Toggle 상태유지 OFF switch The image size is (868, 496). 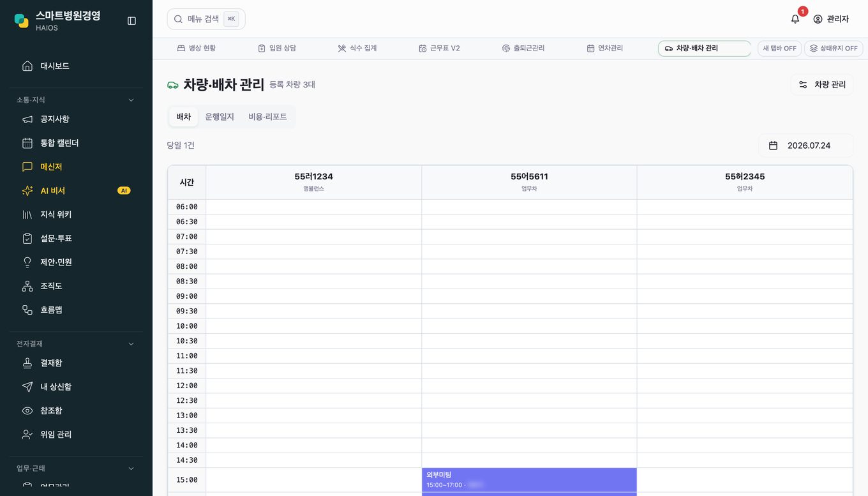(x=834, y=49)
